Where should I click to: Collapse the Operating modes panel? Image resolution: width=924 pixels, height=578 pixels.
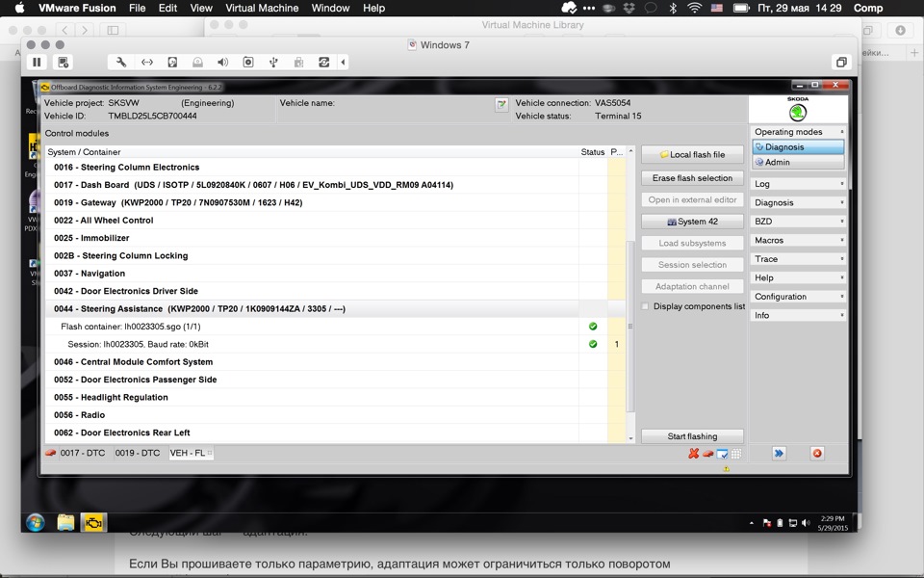coord(841,132)
